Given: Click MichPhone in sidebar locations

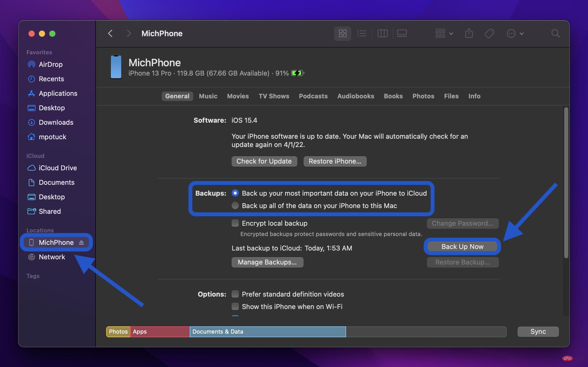Looking at the screenshot, I should coord(55,242).
